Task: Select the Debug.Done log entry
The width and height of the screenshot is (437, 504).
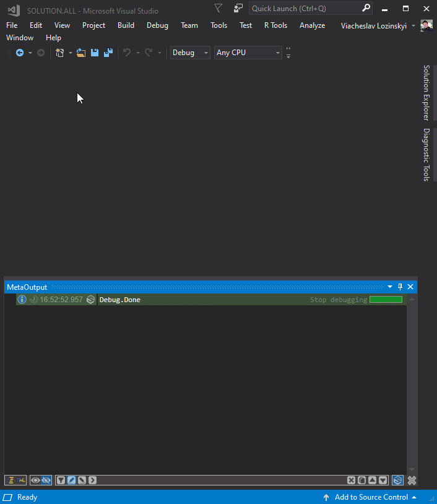Action: pyautogui.click(x=120, y=300)
